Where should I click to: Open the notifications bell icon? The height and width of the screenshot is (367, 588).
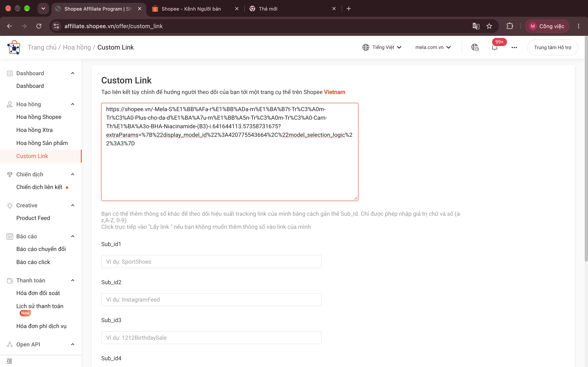pos(494,48)
